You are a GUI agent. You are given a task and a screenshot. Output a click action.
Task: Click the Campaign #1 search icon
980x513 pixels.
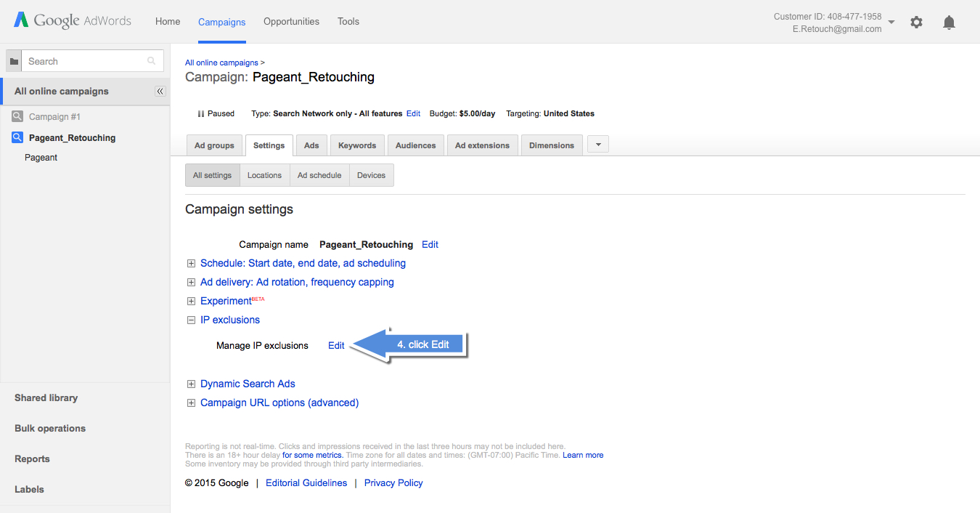point(17,116)
